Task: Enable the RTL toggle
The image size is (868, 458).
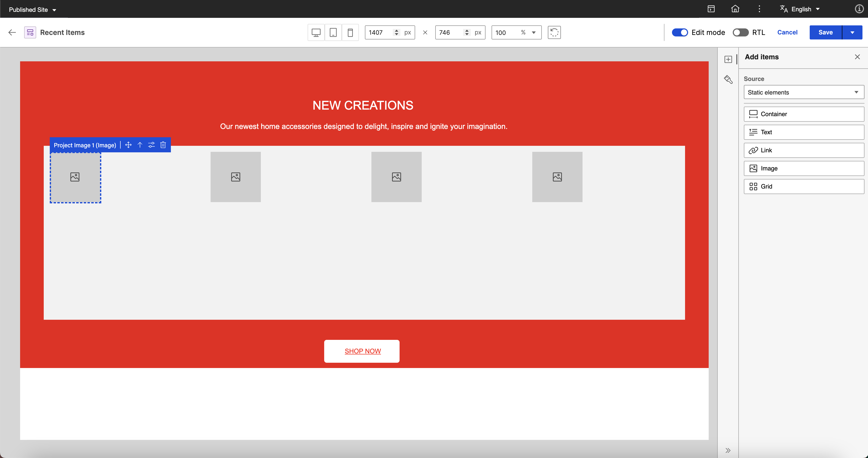Action: point(740,32)
